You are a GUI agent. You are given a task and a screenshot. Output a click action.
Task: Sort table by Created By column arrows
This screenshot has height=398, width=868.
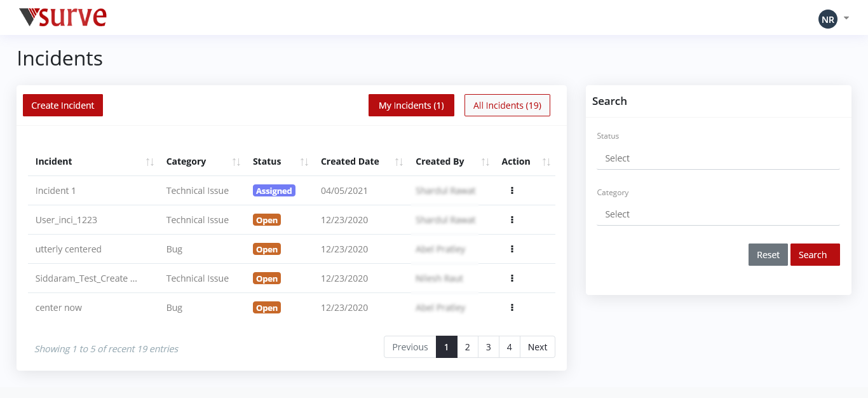point(485,162)
